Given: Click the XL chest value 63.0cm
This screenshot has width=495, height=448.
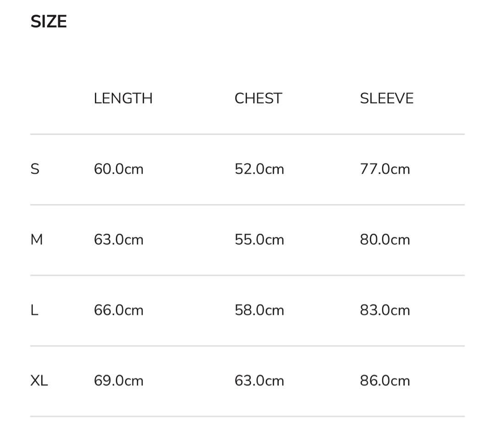Looking at the screenshot, I should click(x=259, y=381).
